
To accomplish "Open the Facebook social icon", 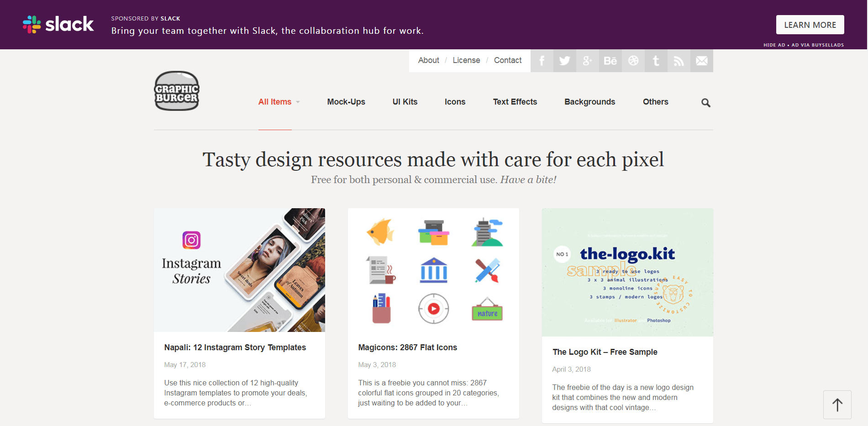I will click(542, 61).
